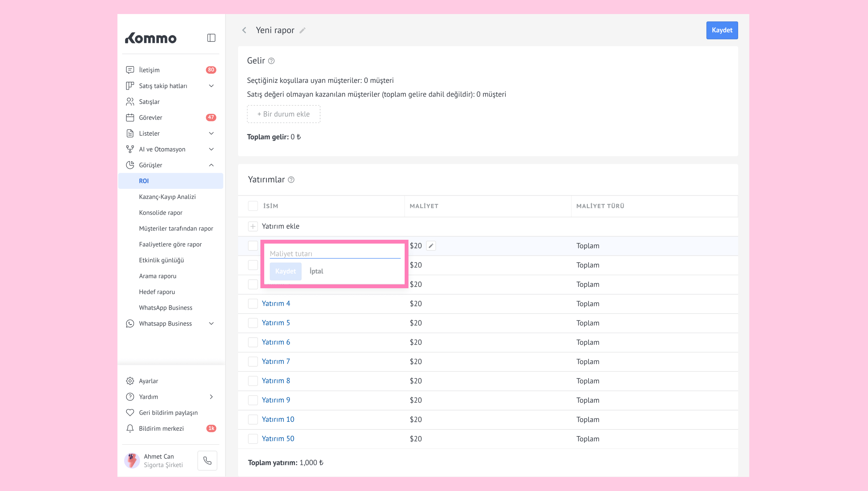
Task: Click the phone call icon button
Action: [x=207, y=461]
